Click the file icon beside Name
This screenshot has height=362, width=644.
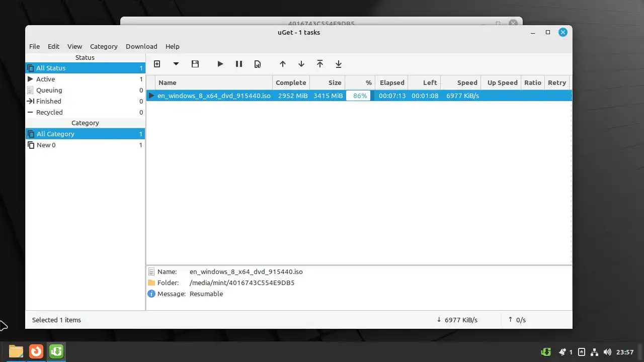click(x=151, y=271)
